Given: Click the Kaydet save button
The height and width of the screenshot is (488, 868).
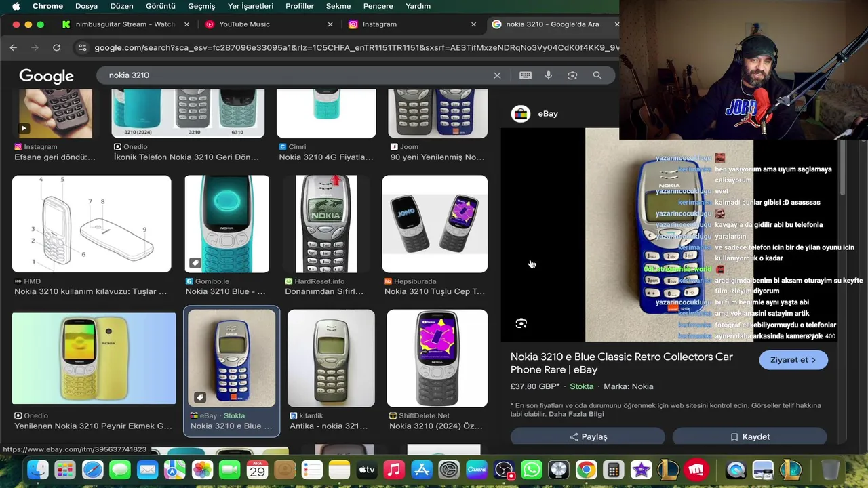Looking at the screenshot, I should click(749, 437).
